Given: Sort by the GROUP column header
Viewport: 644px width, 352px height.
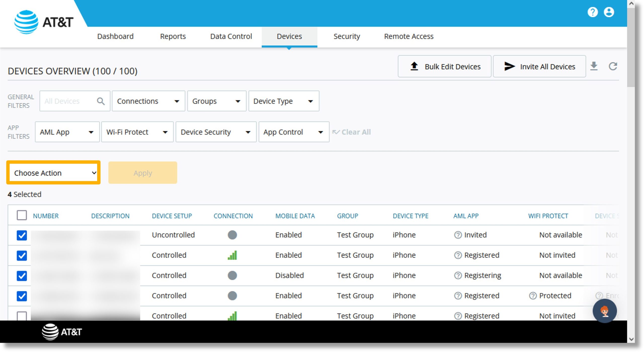Looking at the screenshot, I should point(347,216).
